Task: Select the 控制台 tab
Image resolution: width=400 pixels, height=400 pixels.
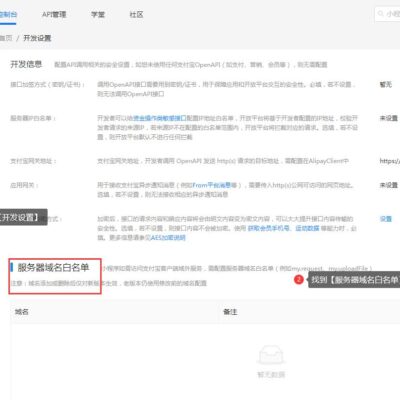Action: (7, 15)
